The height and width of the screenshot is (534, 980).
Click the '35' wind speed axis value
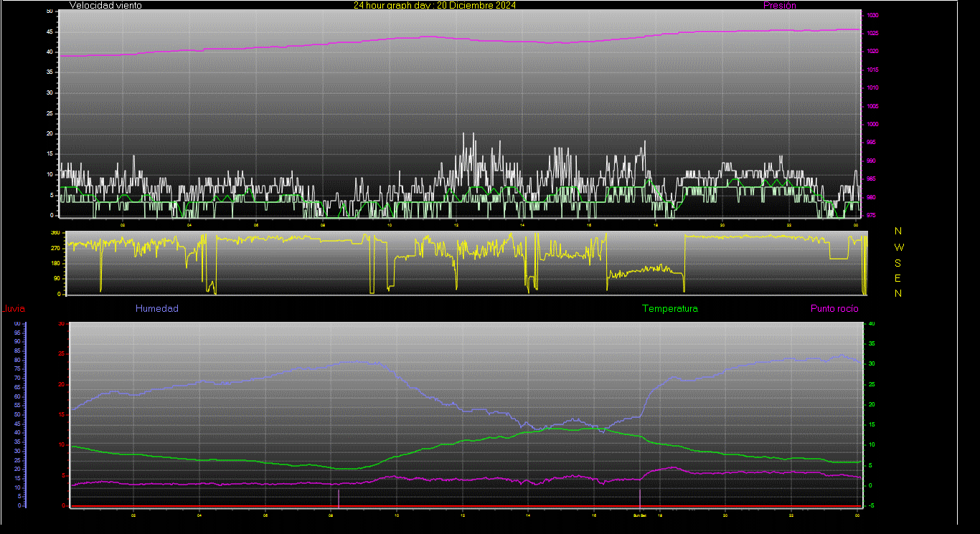[49, 72]
